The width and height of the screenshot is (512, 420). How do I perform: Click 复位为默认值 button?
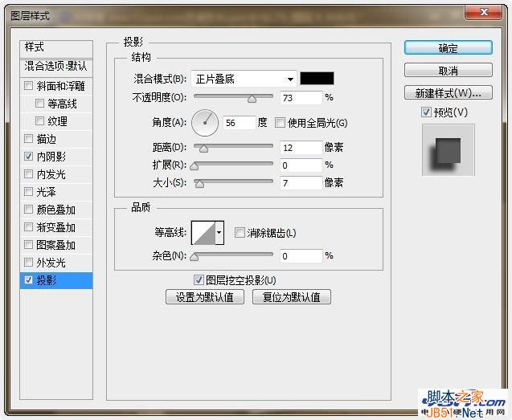pos(292,297)
